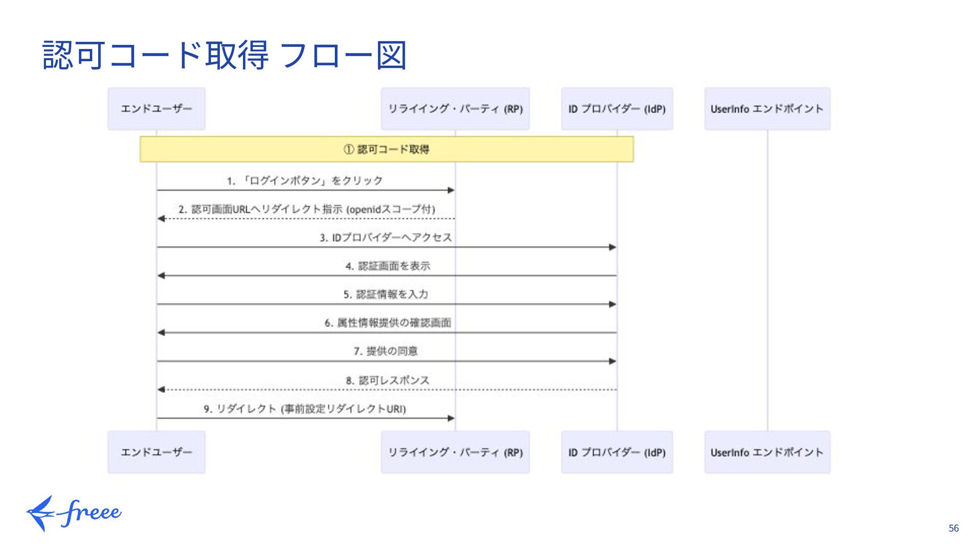This screenshot has width=980, height=551.
Task: Click the freee logo at bottom left
Action: click(74, 513)
